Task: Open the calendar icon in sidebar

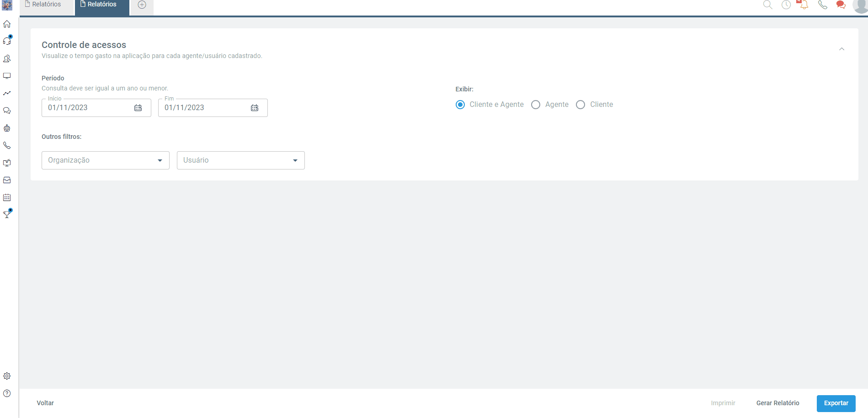Action: pyautogui.click(x=7, y=197)
